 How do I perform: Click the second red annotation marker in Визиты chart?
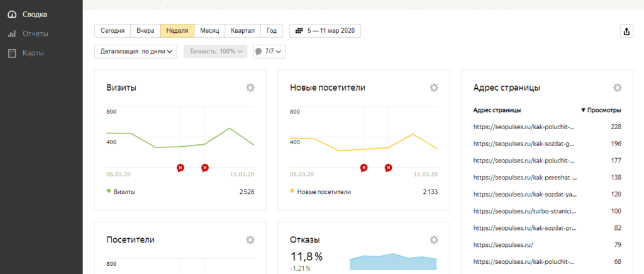205,168
